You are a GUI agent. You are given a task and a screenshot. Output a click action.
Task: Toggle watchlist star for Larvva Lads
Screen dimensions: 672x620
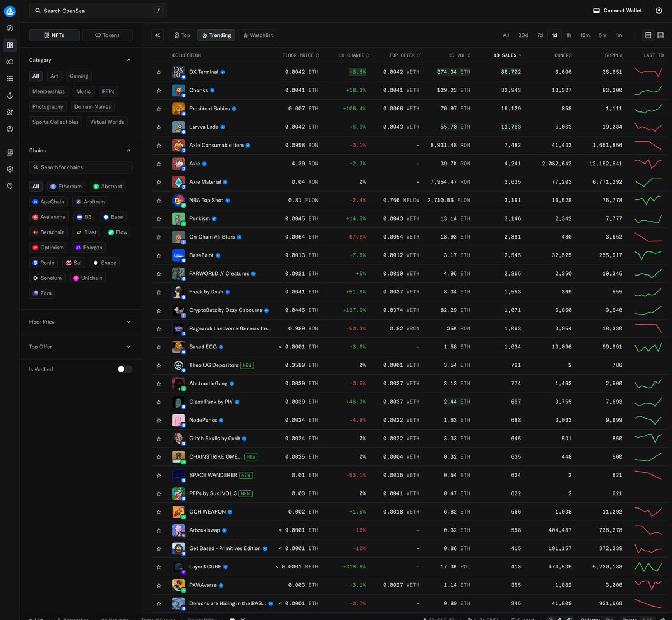point(159,127)
